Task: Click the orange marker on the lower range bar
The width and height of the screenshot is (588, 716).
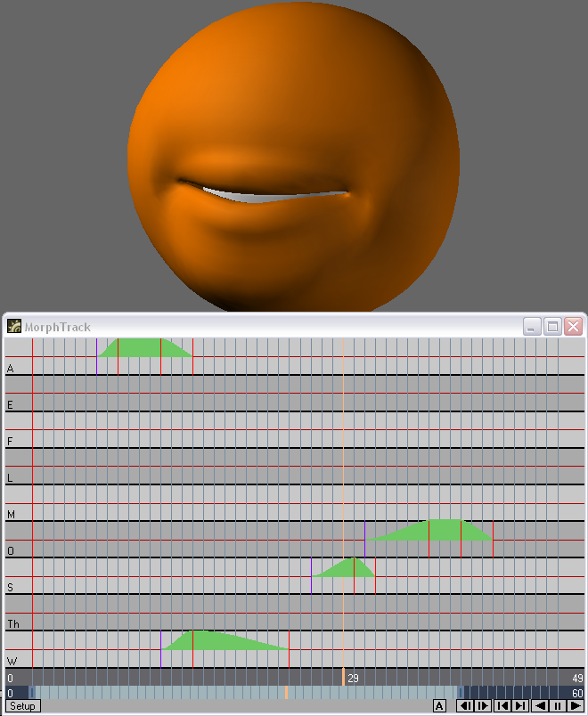Action: point(286,692)
